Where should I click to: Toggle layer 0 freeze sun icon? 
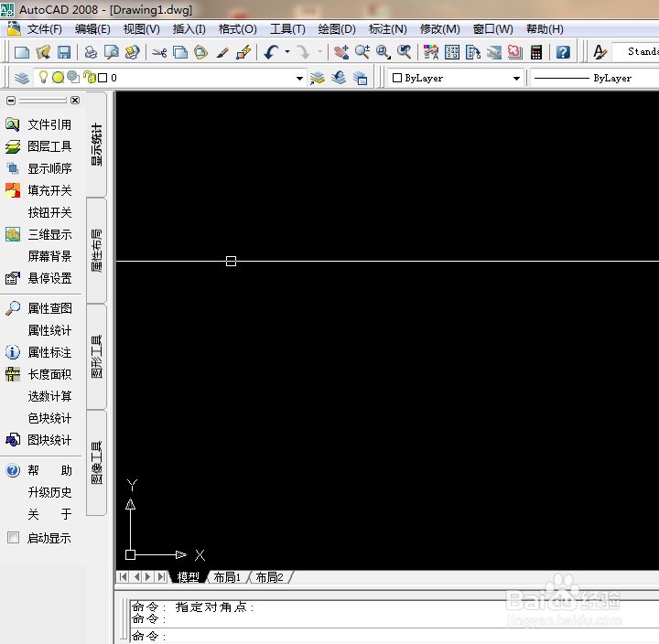point(58,78)
